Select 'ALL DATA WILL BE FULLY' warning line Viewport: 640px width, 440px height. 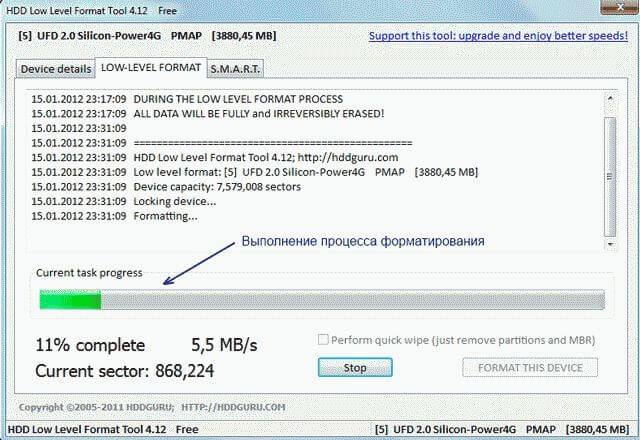pos(208,113)
